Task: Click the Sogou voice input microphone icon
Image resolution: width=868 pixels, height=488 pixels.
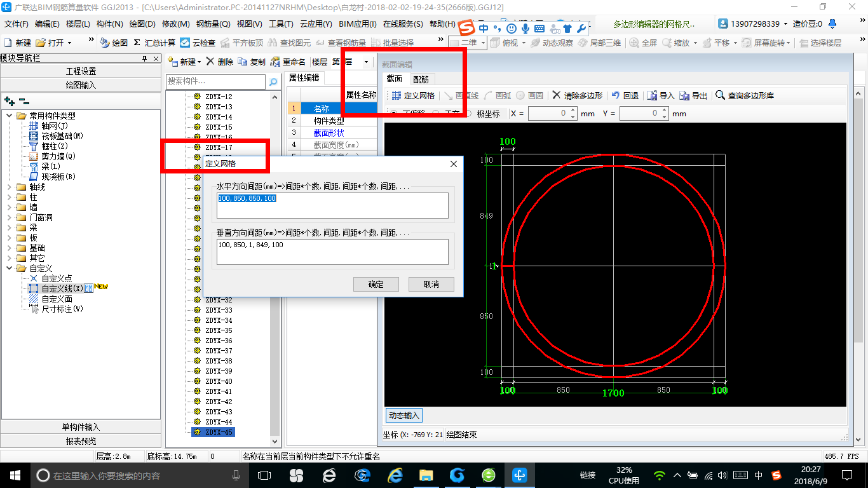Action: [526, 29]
